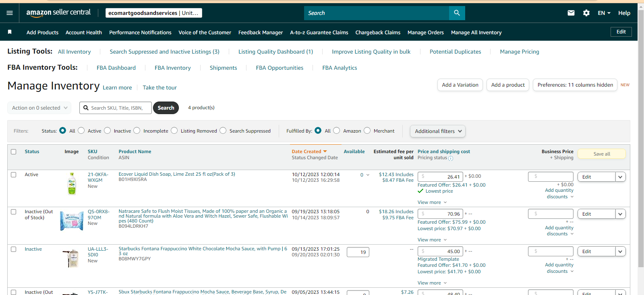
Task: Open Voice of the Customer
Action: tap(205, 32)
